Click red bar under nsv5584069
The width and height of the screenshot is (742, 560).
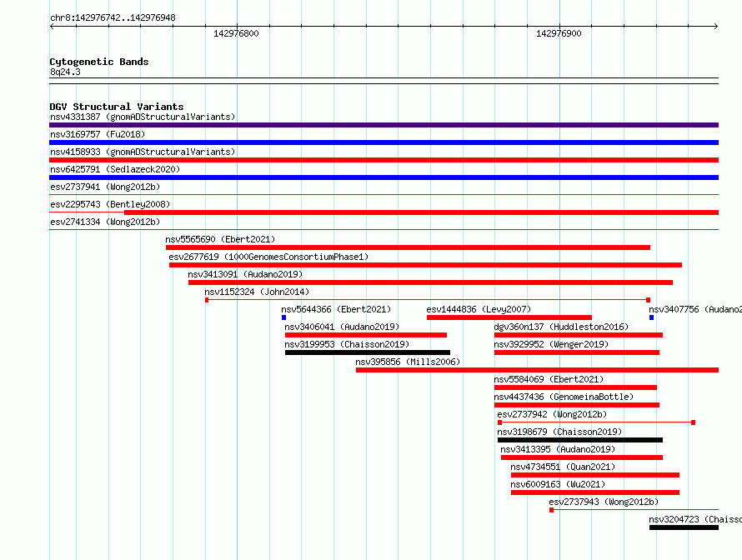tap(575, 387)
